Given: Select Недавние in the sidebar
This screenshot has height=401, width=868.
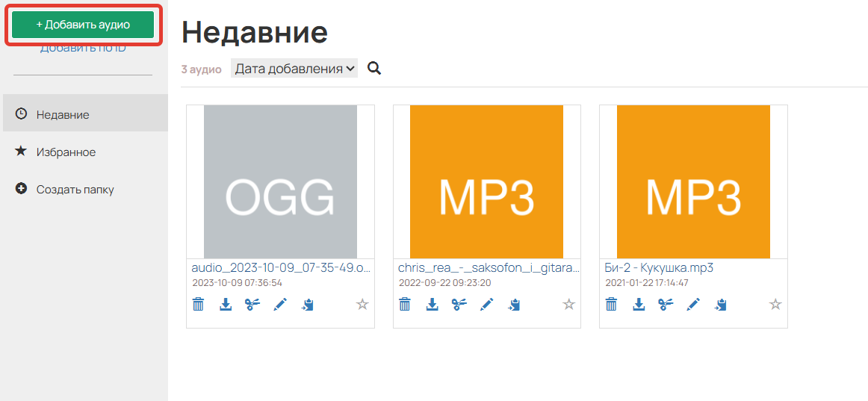Looking at the screenshot, I should coord(85,113).
